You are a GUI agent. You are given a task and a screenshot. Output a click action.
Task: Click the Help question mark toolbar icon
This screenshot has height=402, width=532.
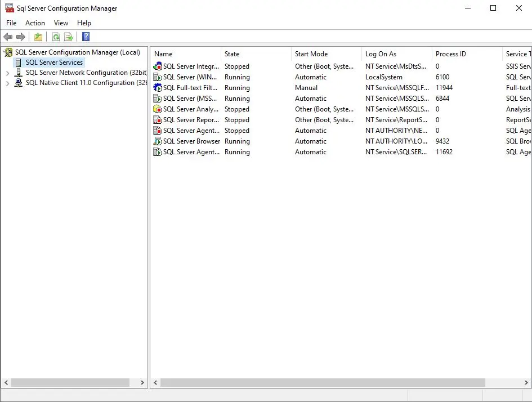coord(85,37)
